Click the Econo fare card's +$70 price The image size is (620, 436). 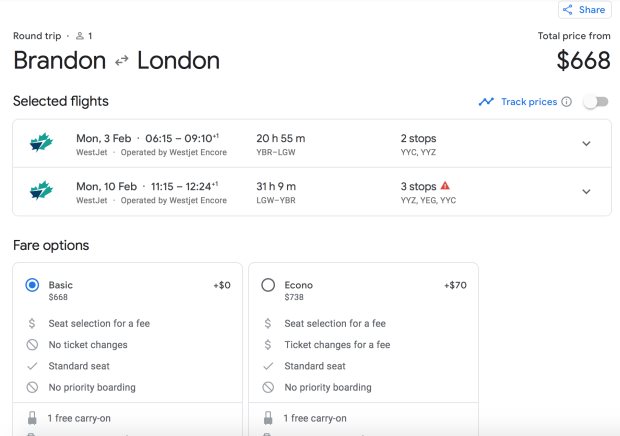(455, 285)
